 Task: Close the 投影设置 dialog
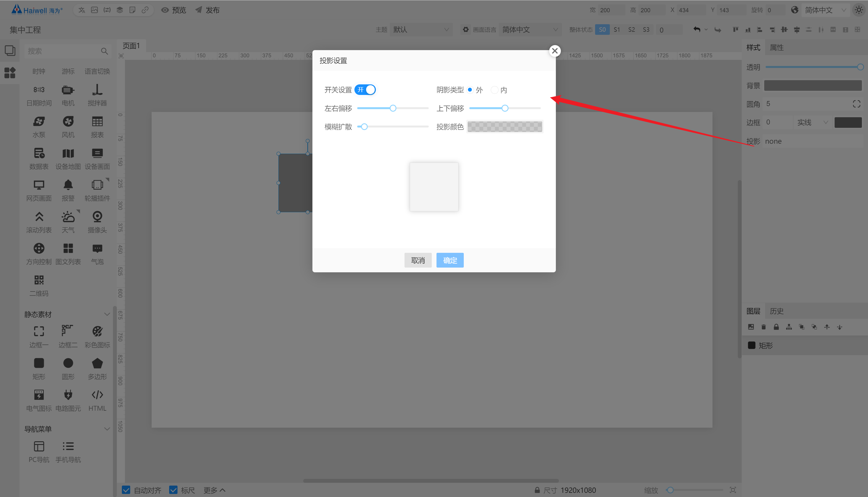[554, 51]
